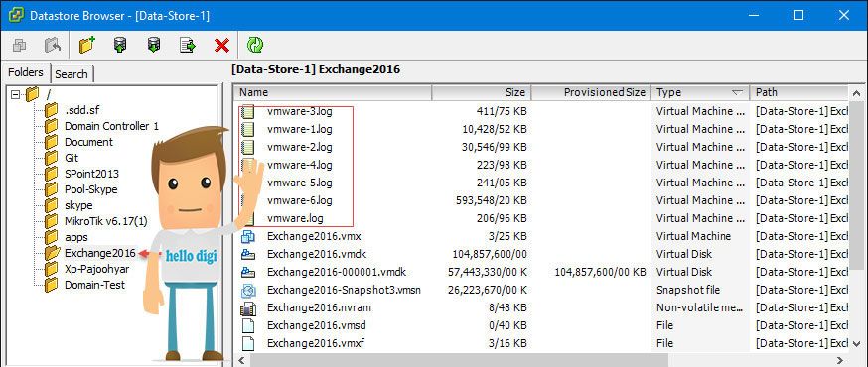Click the Exchange2016-Snapshot3.vmsn snapshot icon
The image size is (868, 367).
(x=248, y=290)
